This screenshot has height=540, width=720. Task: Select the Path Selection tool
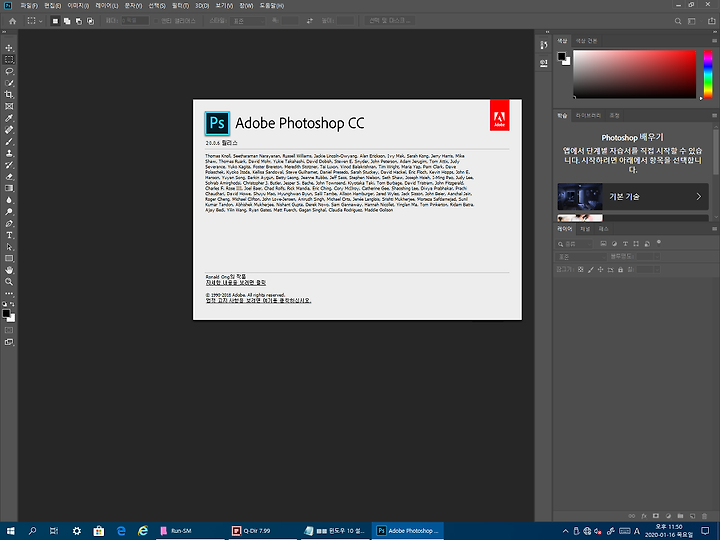point(9,247)
